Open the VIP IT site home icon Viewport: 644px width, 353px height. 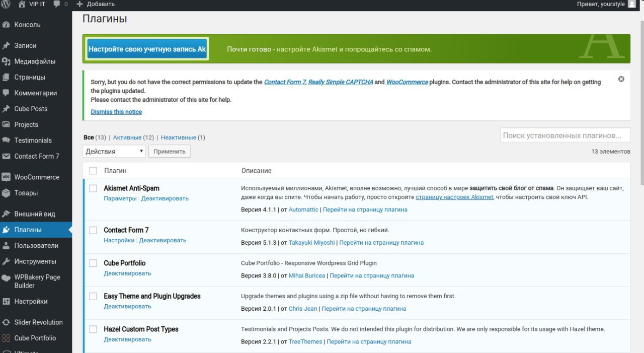pos(22,4)
